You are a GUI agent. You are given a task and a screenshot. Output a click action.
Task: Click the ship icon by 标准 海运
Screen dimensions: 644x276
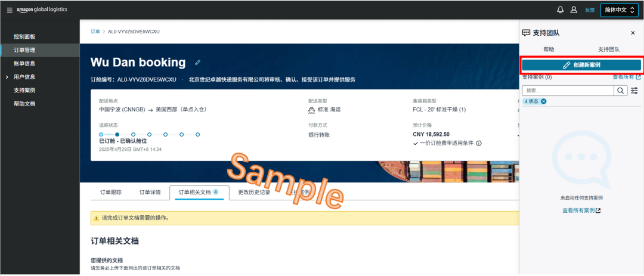pyautogui.click(x=311, y=110)
